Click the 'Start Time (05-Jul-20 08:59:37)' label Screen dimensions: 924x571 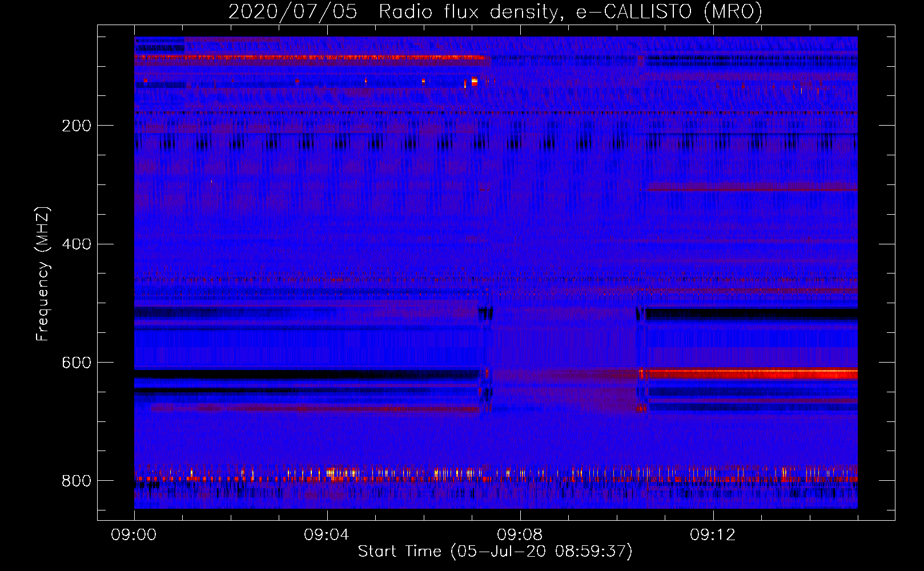495,552
